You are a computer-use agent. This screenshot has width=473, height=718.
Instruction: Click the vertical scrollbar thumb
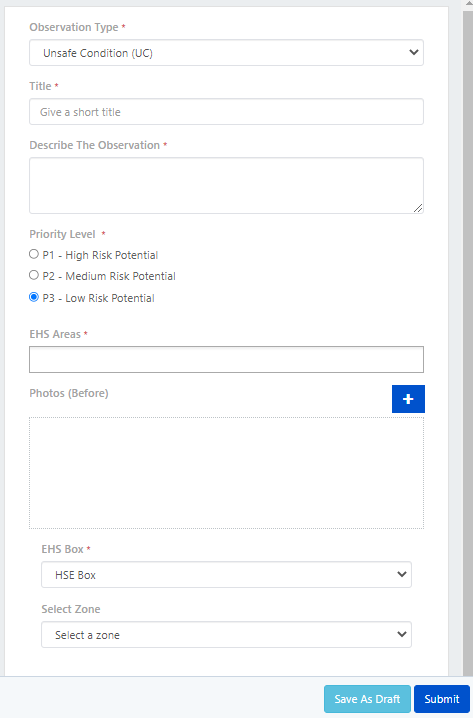pyautogui.click(x=468, y=341)
